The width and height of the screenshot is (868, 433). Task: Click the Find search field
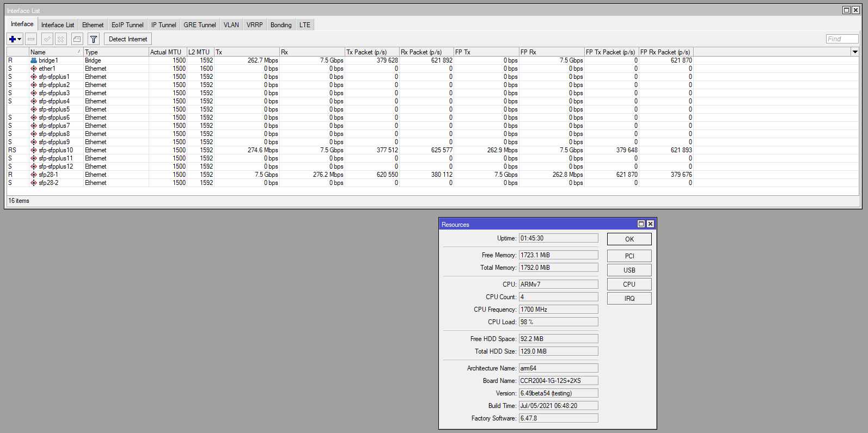tap(842, 39)
